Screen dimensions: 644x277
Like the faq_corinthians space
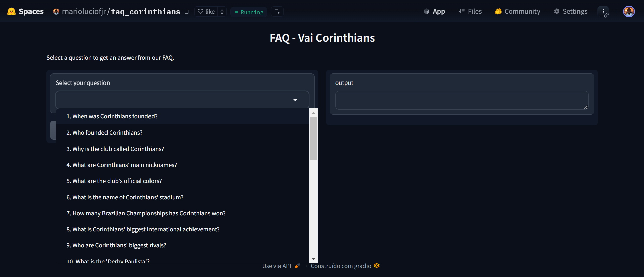pyautogui.click(x=206, y=12)
